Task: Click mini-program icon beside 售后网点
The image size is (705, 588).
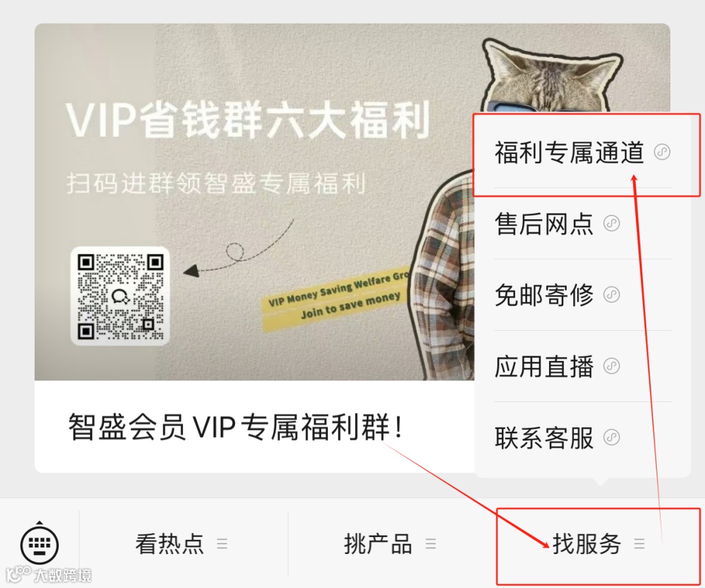Action: pyautogui.click(x=612, y=223)
